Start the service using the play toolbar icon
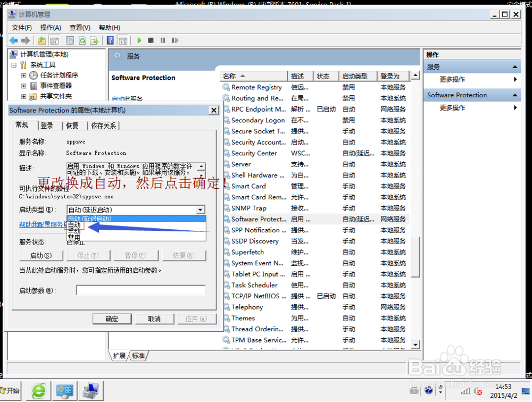This screenshot has width=532, height=402. [x=139, y=40]
